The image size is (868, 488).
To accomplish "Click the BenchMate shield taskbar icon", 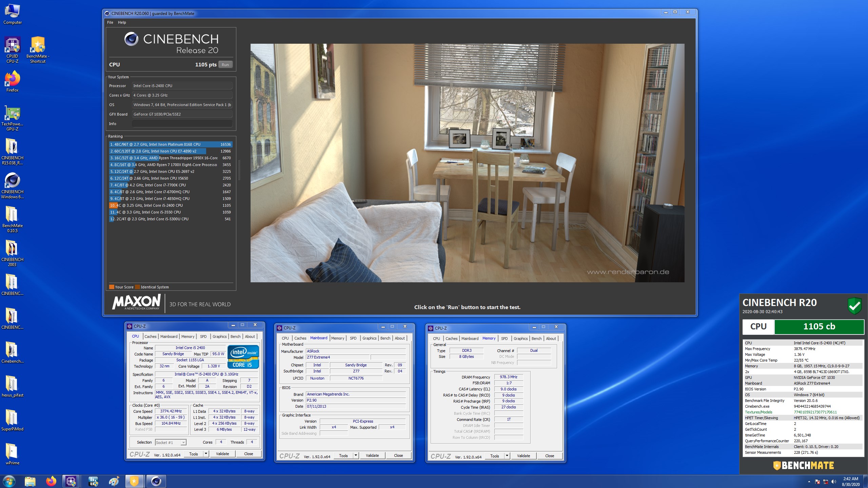I will (134, 481).
